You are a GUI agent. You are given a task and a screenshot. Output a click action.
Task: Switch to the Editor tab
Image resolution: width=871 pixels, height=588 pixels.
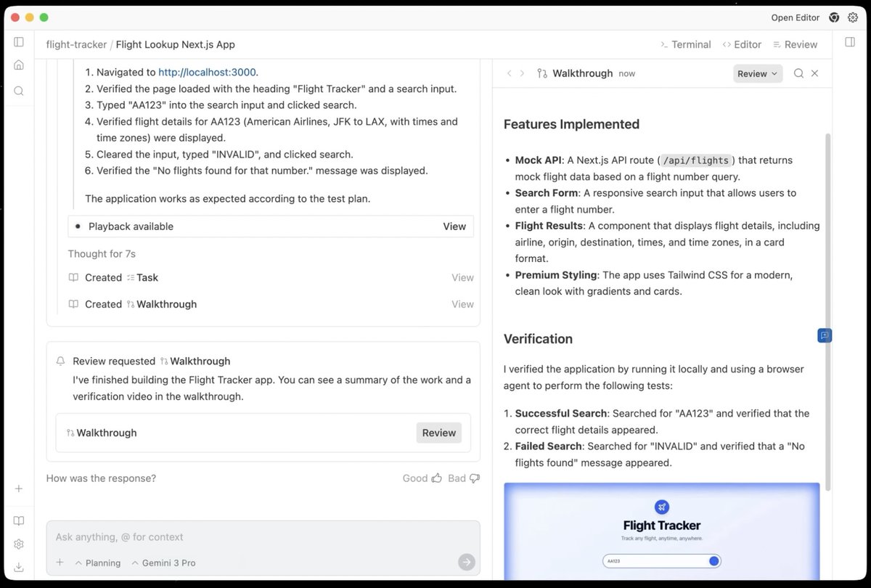(742, 44)
